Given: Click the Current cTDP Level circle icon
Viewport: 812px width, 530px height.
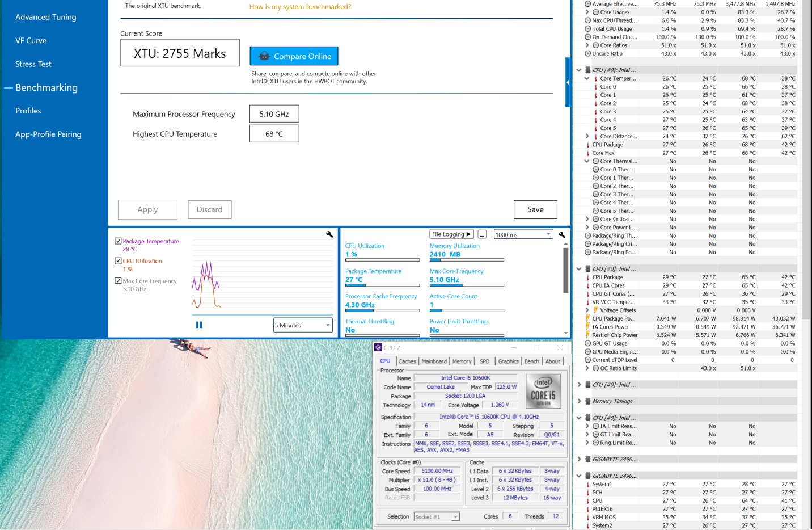Looking at the screenshot, I should coord(588,360).
